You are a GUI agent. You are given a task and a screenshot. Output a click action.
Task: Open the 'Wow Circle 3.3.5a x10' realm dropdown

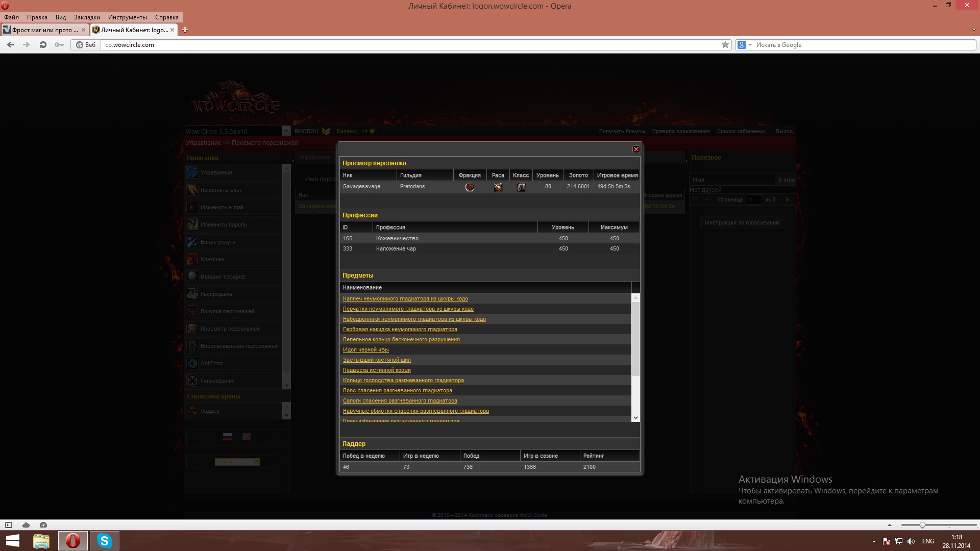point(286,131)
